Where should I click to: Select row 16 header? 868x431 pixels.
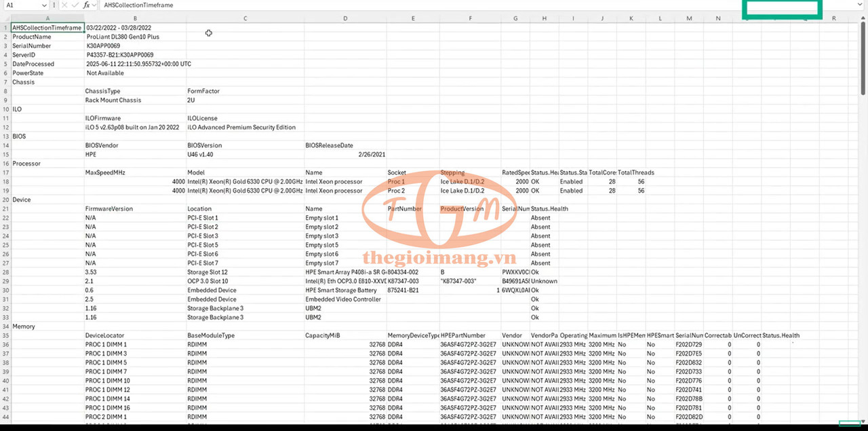point(5,164)
